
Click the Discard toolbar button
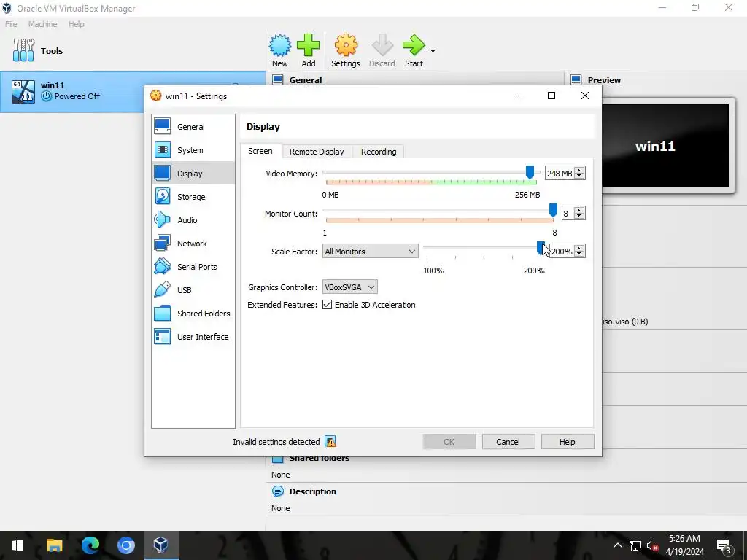pos(382,51)
